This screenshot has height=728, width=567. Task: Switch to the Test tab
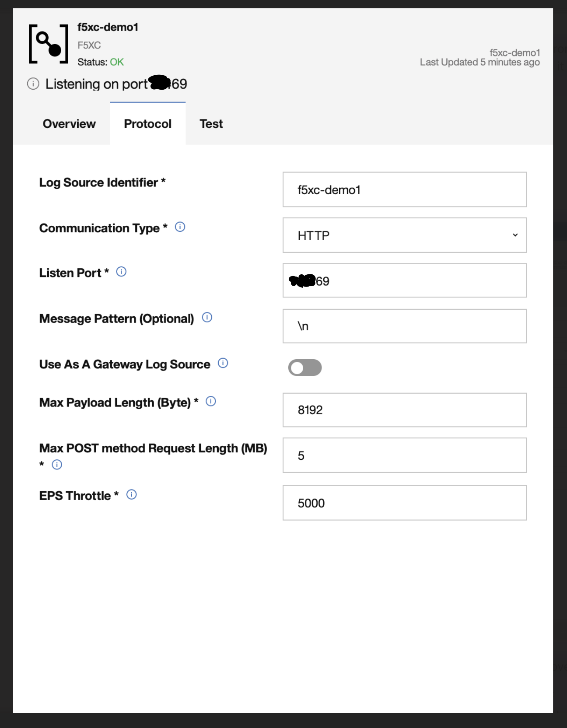(211, 124)
